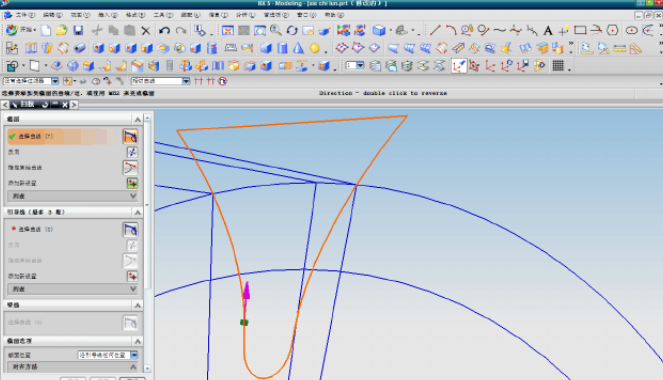Click the Section add new set icon
The width and height of the screenshot is (663, 380).
tap(132, 183)
